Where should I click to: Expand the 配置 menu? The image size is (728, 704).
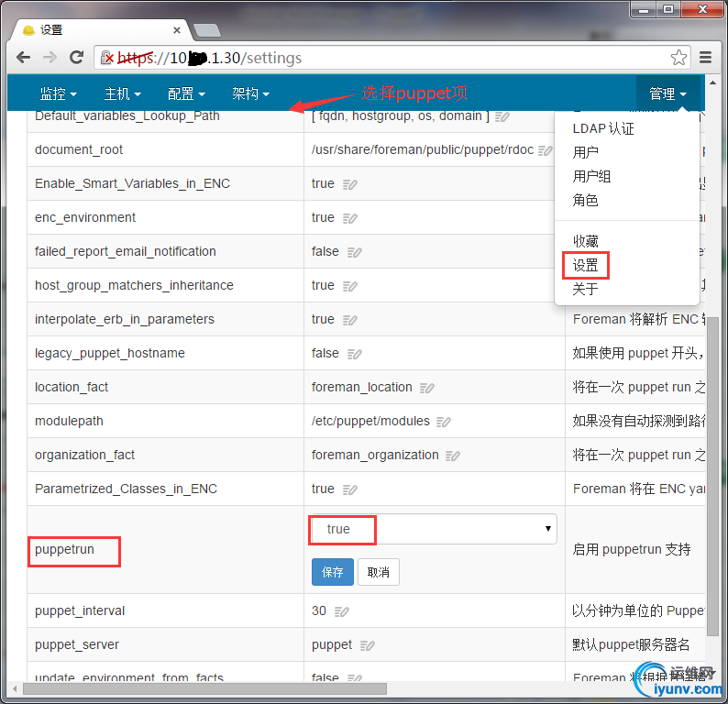(186, 94)
